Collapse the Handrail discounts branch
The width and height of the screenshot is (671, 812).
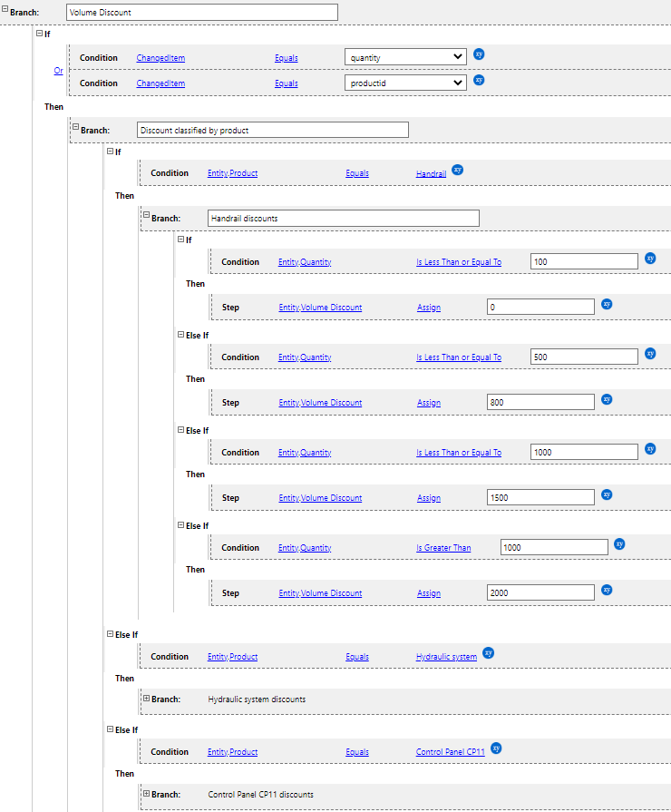click(146, 216)
